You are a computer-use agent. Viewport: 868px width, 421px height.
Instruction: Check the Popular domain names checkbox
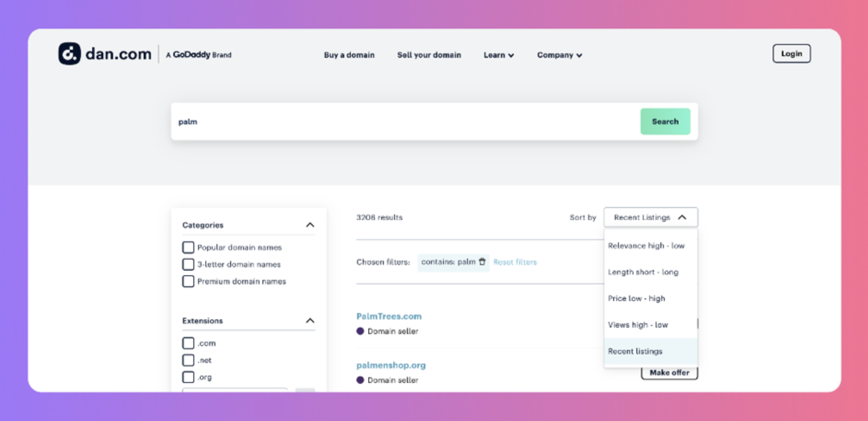coord(188,247)
